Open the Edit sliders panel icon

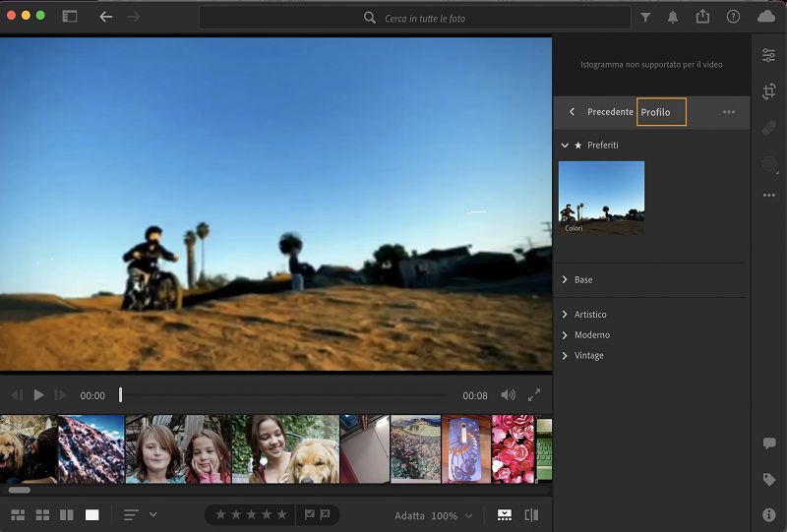(768, 55)
